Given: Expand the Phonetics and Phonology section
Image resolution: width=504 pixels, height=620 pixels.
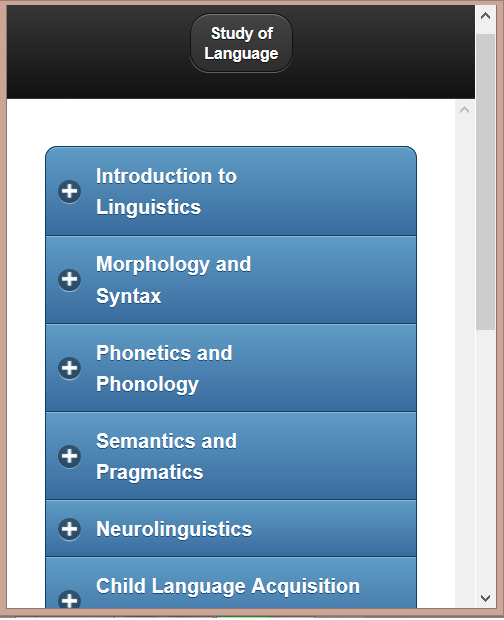Looking at the screenshot, I should coord(231,368).
